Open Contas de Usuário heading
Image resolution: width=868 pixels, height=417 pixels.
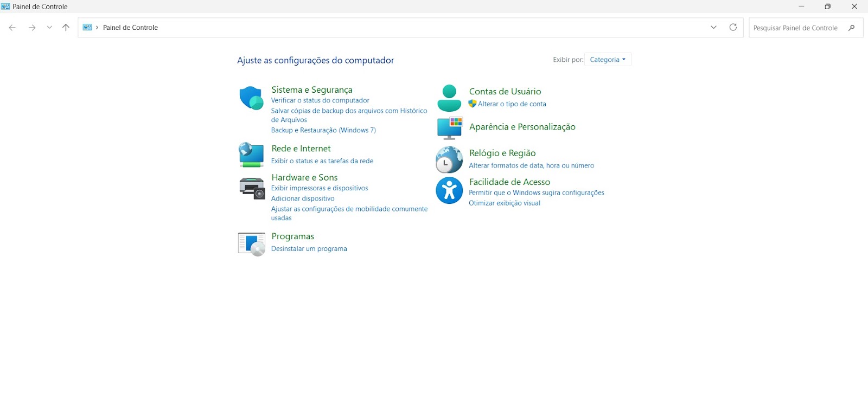(505, 91)
